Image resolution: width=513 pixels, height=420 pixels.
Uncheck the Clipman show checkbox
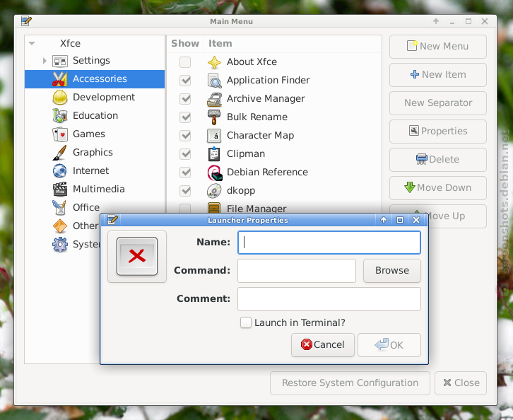click(185, 154)
